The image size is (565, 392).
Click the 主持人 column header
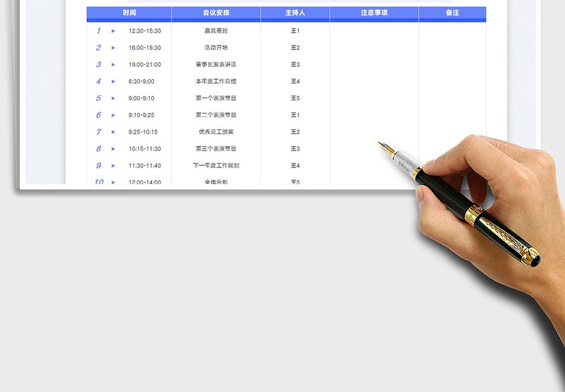pyautogui.click(x=295, y=13)
